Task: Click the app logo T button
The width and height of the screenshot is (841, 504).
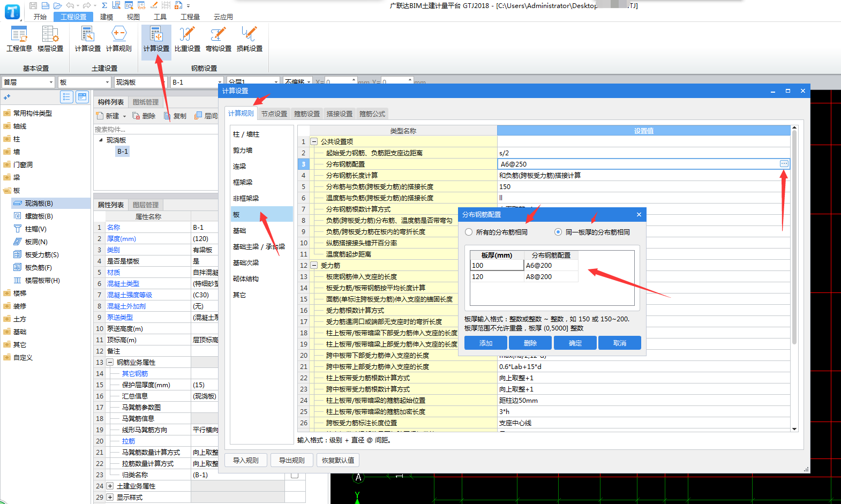Action: pos(12,12)
